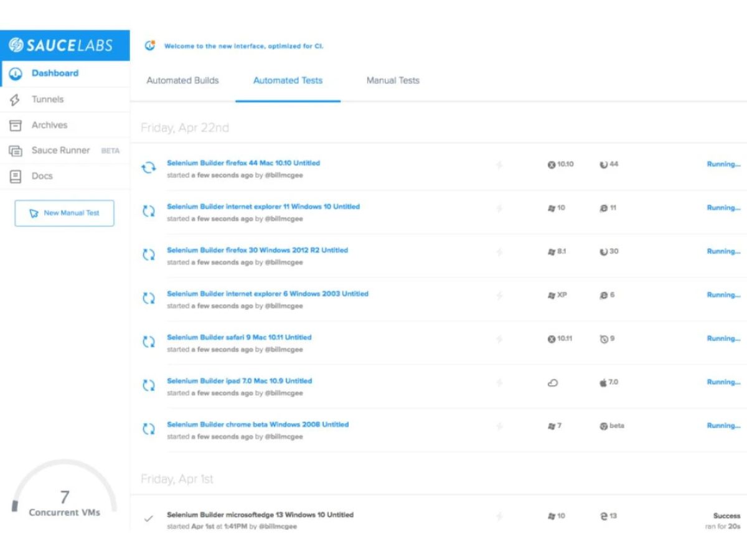Switch to the Manual Tests tab

[x=393, y=80]
